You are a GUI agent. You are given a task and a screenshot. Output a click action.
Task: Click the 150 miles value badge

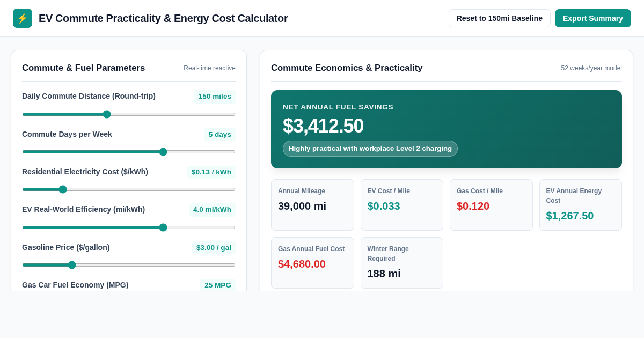pos(215,97)
